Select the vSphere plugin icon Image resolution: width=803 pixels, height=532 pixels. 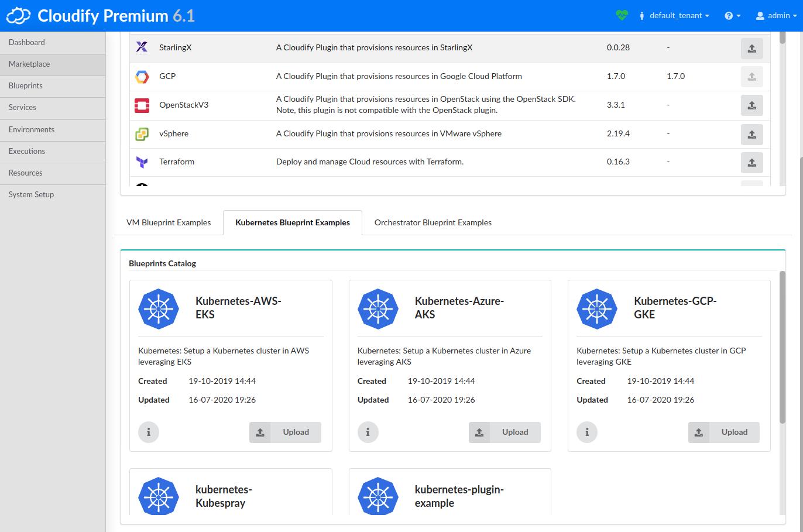tap(141, 134)
